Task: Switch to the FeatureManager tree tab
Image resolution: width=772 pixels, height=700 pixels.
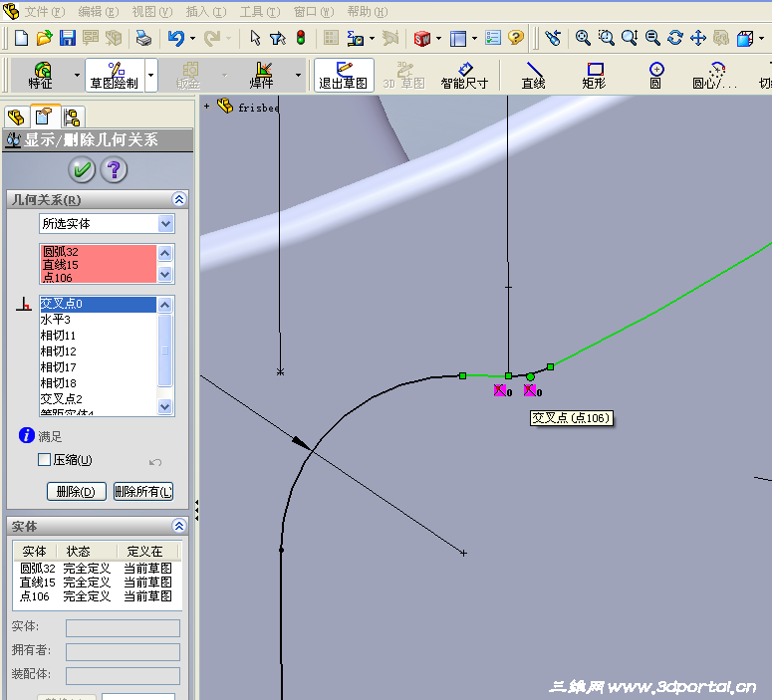Action: point(16,117)
